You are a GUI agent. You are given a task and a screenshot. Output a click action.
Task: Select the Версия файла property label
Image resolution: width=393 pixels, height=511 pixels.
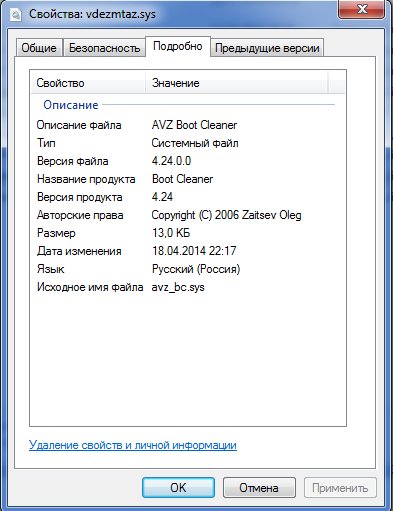(x=73, y=161)
